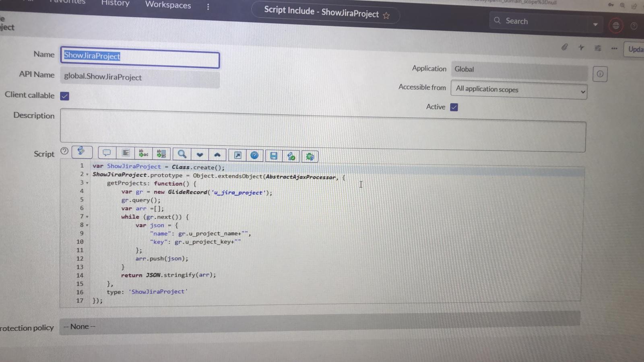Image resolution: width=644 pixels, height=362 pixels.
Task: Find the previous match with the up arrow
Action: (x=217, y=155)
